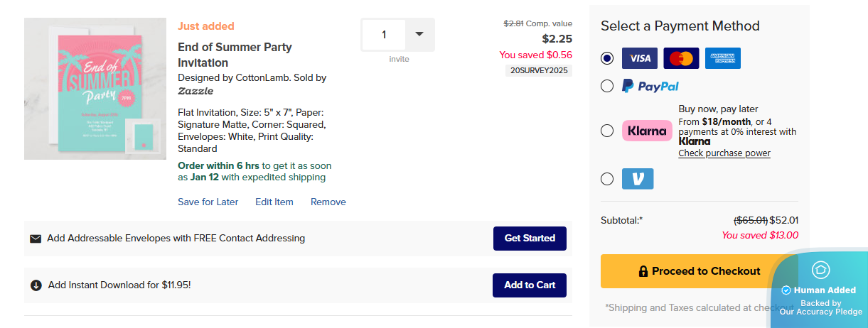Click Get Started for addressable envelopes
This screenshot has width=868, height=328.
(x=530, y=239)
